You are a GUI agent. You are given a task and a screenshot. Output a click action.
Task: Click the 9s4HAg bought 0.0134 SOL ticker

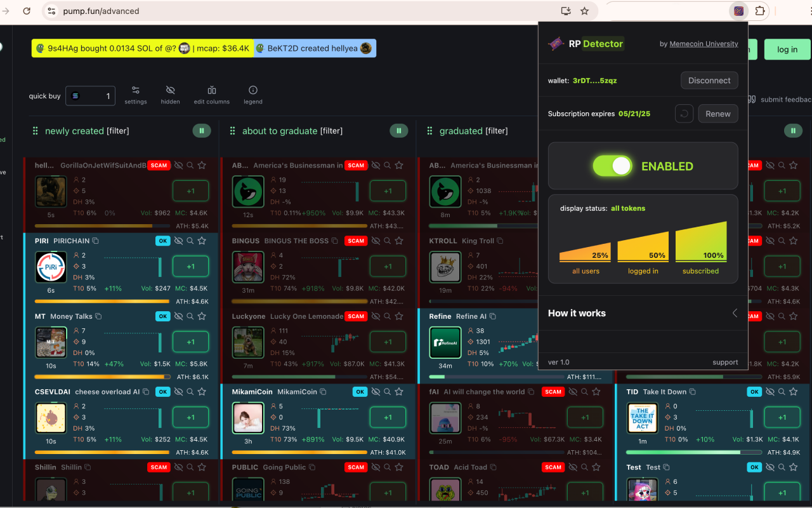(x=143, y=48)
